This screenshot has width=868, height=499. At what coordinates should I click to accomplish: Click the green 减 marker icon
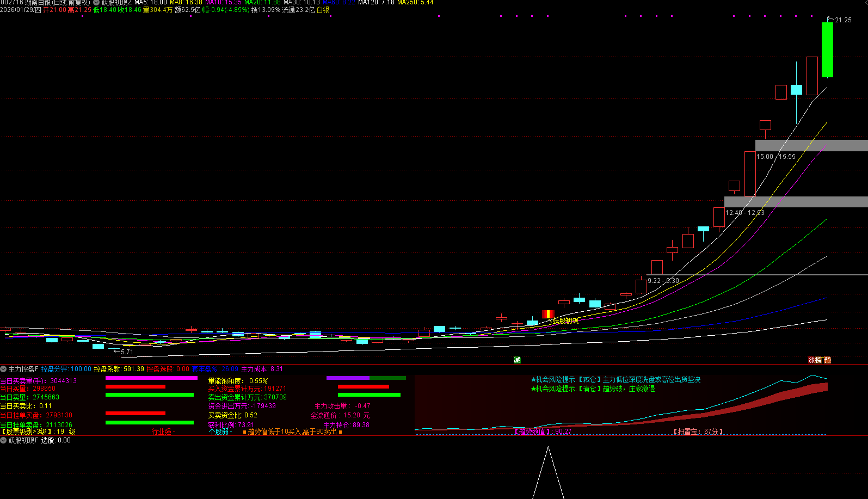517,360
